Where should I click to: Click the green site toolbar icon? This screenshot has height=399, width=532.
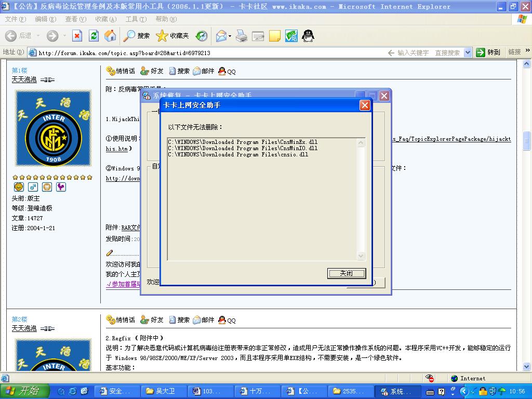pos(291,36)
